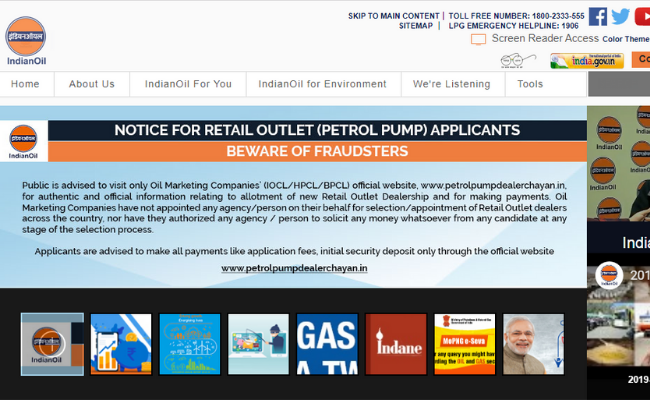Select the Indane red thumbnail
This screenshot has height=400, width=650.
tap(396, 344)
